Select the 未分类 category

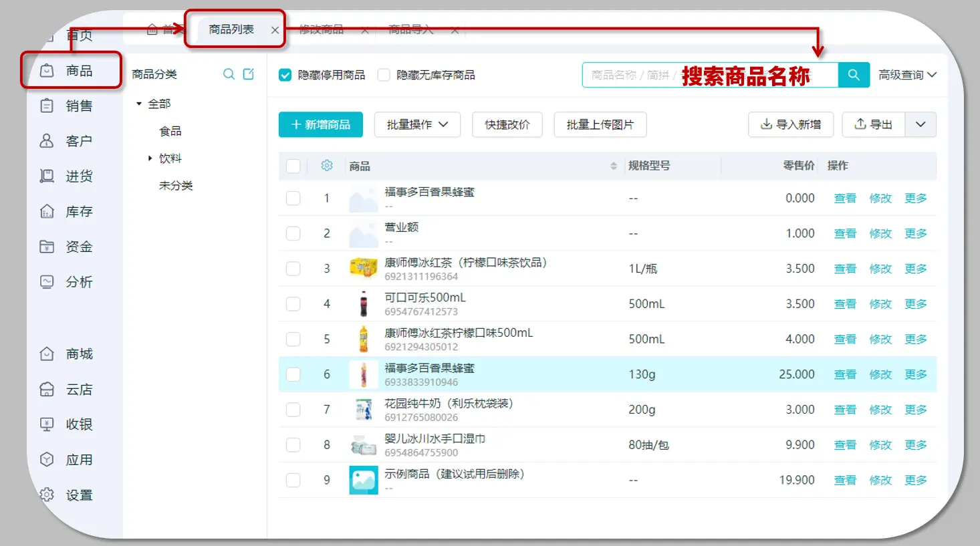176,185
